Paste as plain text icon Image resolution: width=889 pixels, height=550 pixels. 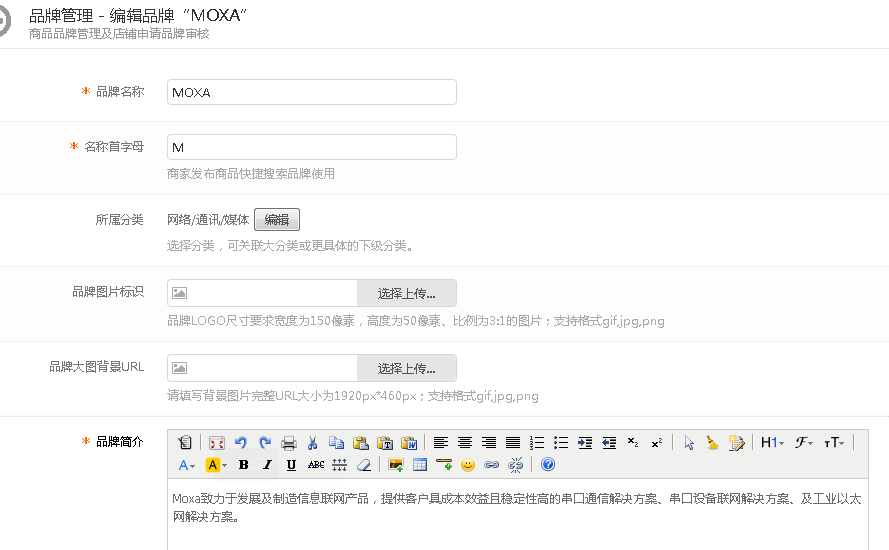click(x=385, y=443)
